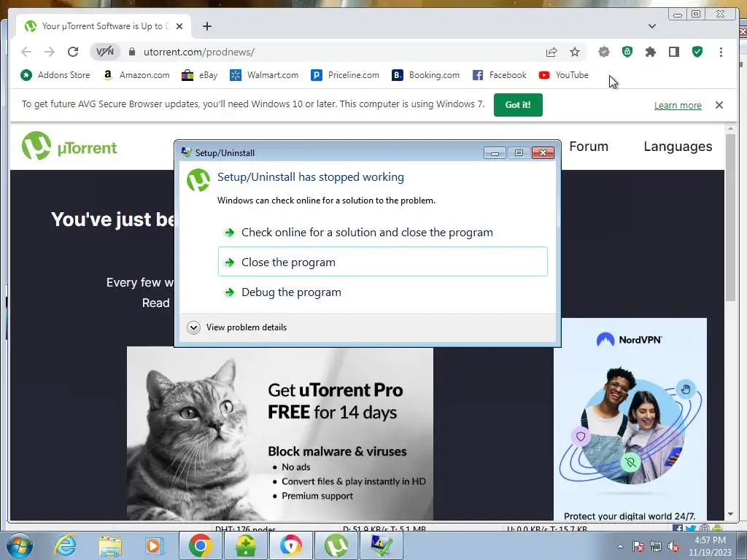Open a new tab with plus button
This screenshot has width=747, height=560.
pos(206,26)
